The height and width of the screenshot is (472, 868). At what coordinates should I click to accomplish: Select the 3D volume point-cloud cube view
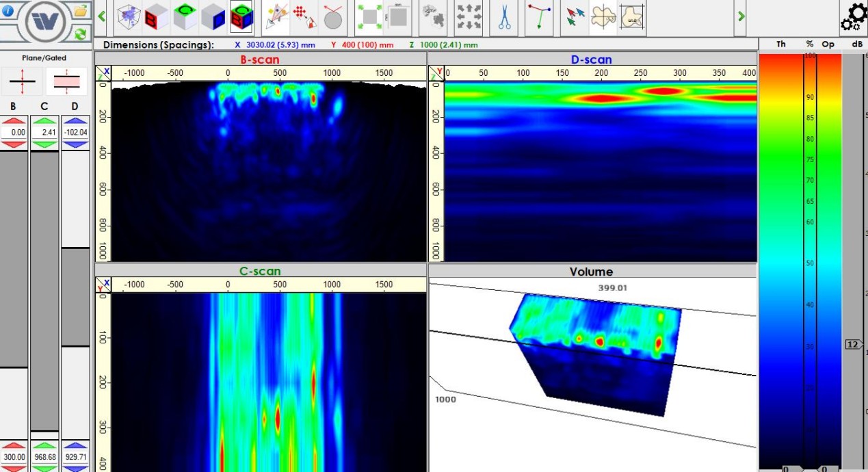click(128, 16)
